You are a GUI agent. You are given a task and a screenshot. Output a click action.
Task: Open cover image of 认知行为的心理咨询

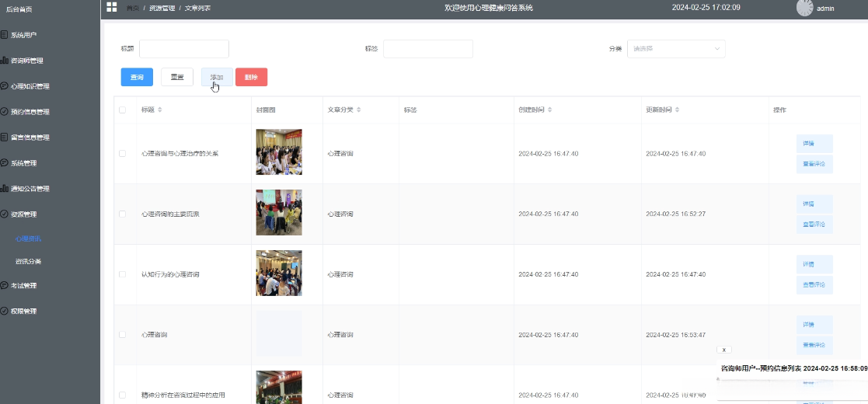click(279, 273)
